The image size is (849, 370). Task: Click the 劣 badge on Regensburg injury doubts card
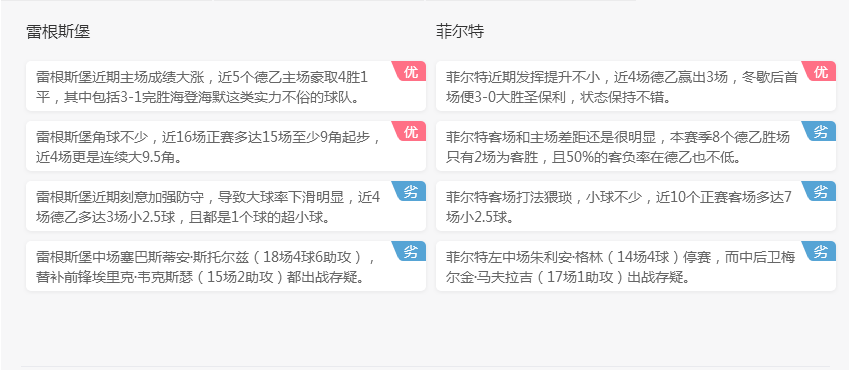[x=410, y=251]
